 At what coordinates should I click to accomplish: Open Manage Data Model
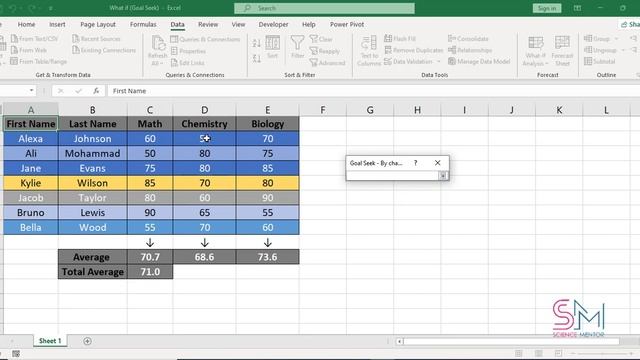click(x=479, y=62)
